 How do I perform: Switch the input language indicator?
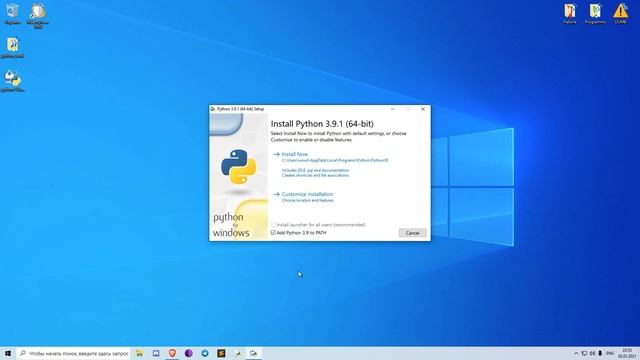click(610, 353)
